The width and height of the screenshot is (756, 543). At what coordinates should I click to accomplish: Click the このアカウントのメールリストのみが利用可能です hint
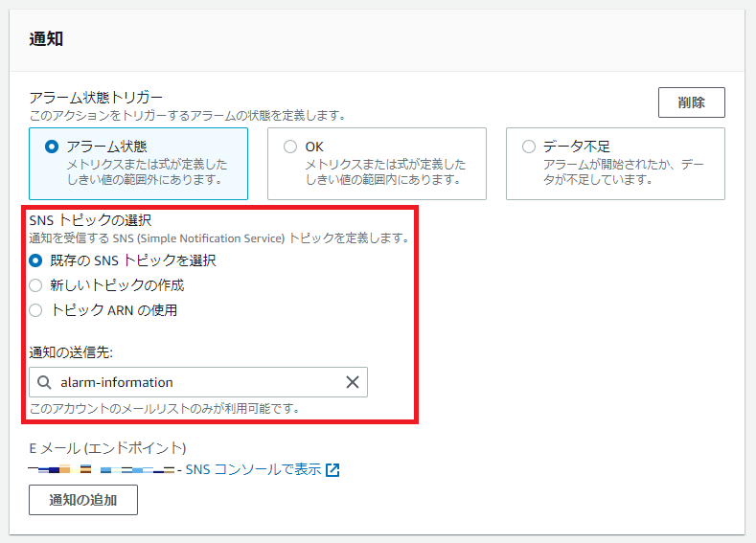[x=165, y=409]
